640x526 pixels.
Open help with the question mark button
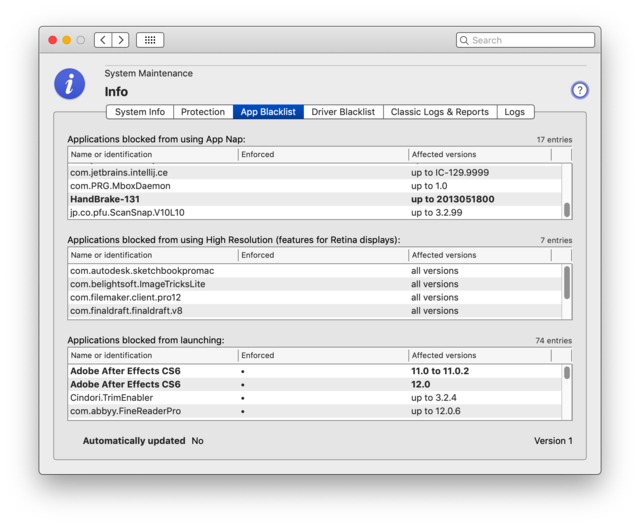[x=580, y=90]
